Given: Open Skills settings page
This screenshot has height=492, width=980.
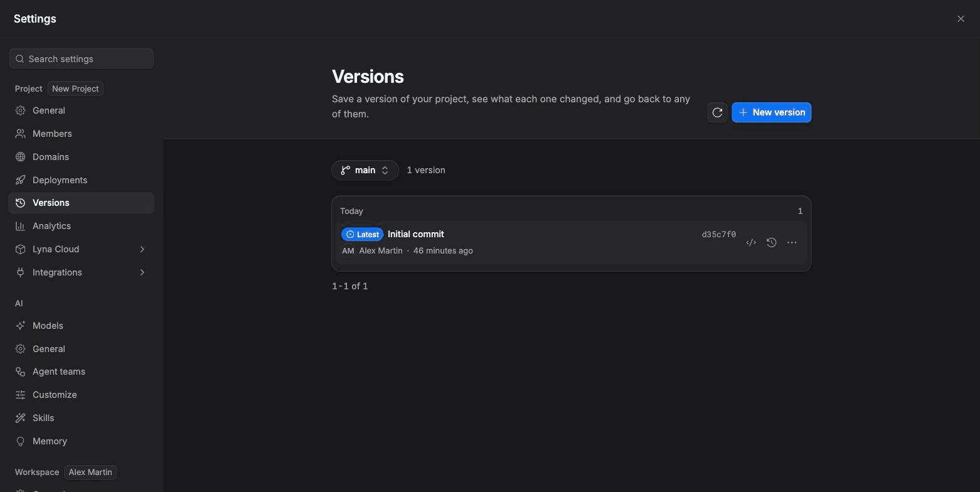Looking at the screenshot, I should click(x=81, y=418).
